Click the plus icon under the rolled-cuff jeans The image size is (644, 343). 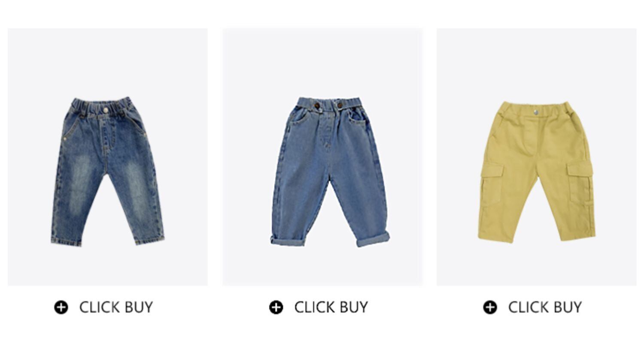point(276,307)
